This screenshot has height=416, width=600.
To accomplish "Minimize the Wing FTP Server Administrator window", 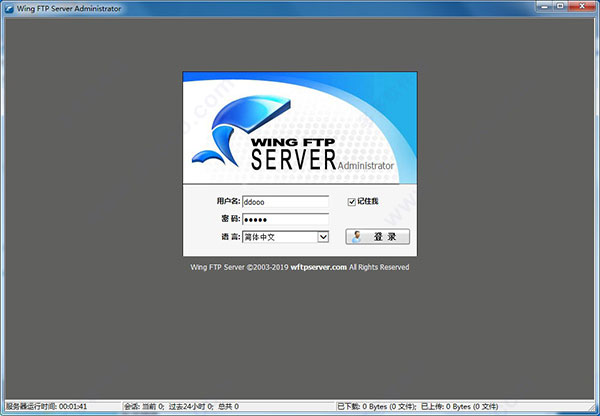I will 544,6.
